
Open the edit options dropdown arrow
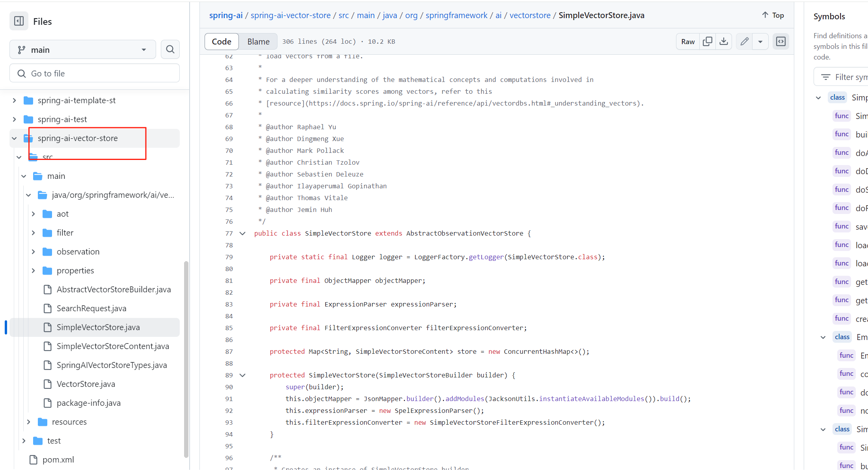point(760,41)
